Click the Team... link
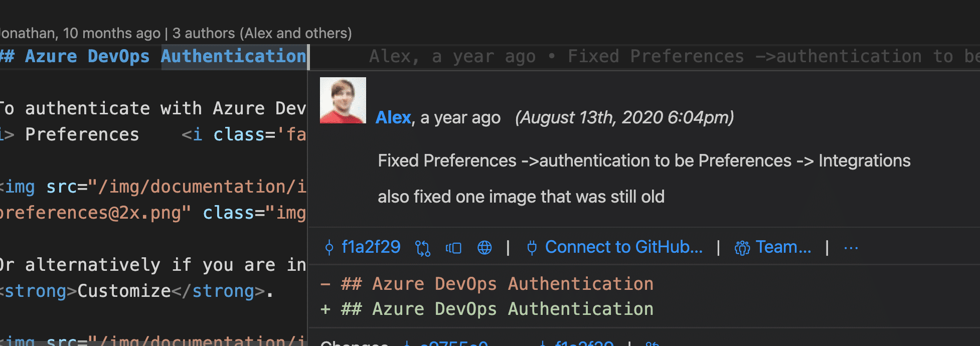 click(x=782, y=247)
